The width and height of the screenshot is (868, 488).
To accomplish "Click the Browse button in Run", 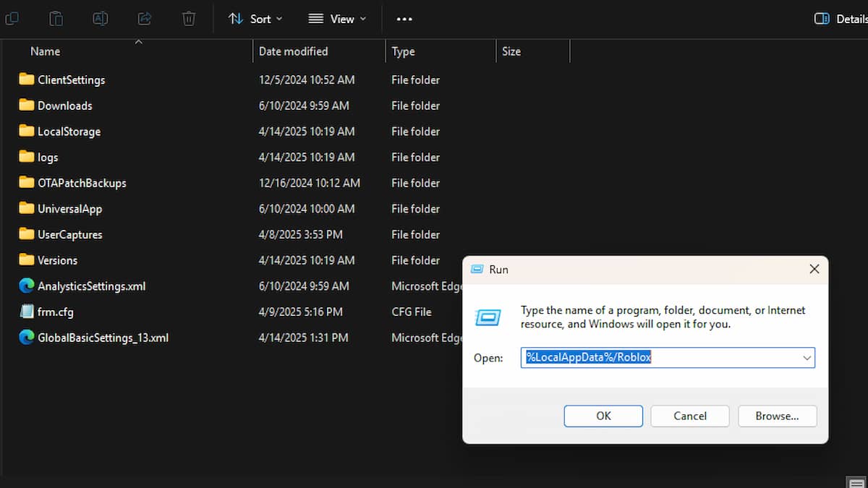I will (x=777, y=416).
